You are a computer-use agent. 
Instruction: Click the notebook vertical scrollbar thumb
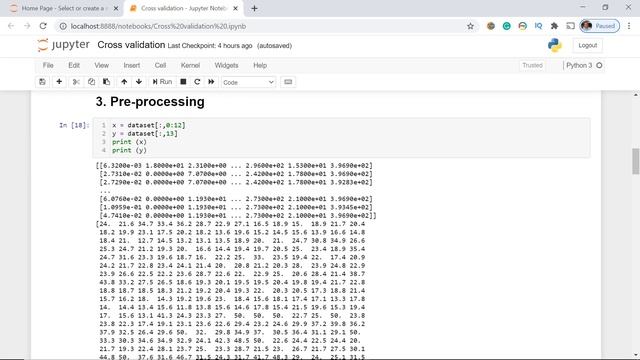point(636,161)
